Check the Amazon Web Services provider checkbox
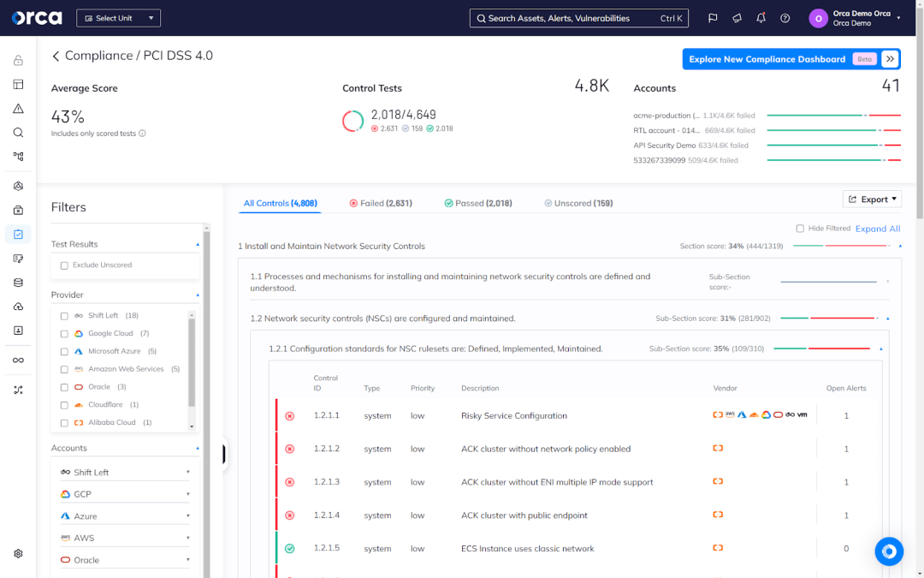924x578 pixels. click(64, 370)
